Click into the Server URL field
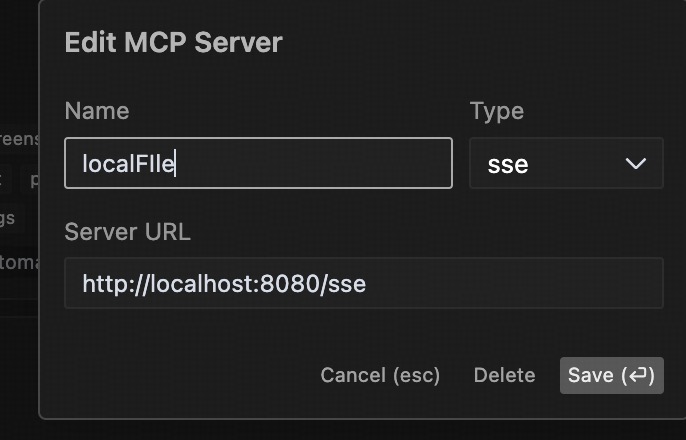Viewport: 686px width, 440px height. 364,283
